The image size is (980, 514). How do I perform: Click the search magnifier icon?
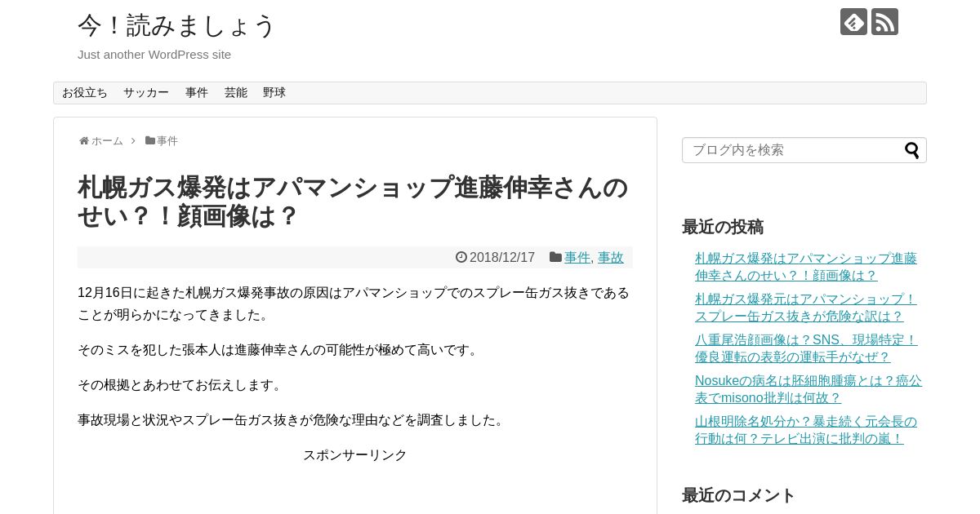pyautogui.click(x=911, y=150)
